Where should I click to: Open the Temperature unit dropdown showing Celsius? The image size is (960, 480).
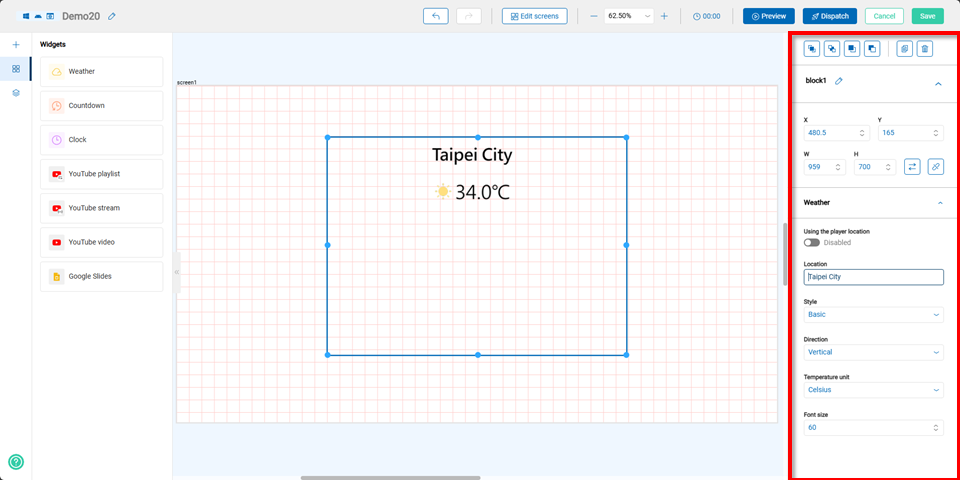(873, 390)
